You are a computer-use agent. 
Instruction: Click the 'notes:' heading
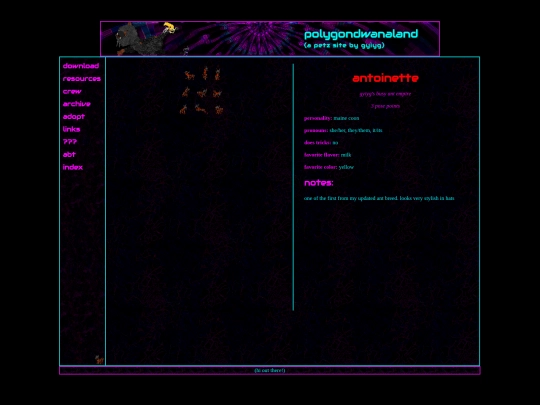(319, 183)
